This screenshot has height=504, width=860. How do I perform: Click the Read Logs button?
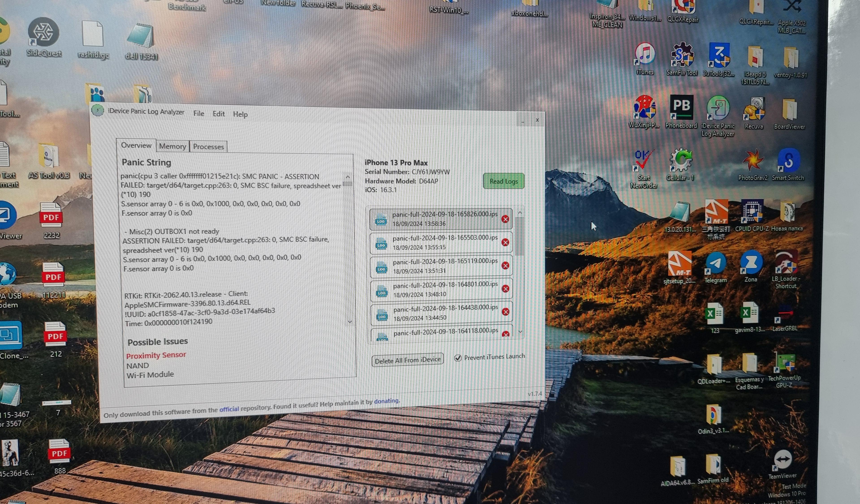pyautogui.click(x=504, y=181)
